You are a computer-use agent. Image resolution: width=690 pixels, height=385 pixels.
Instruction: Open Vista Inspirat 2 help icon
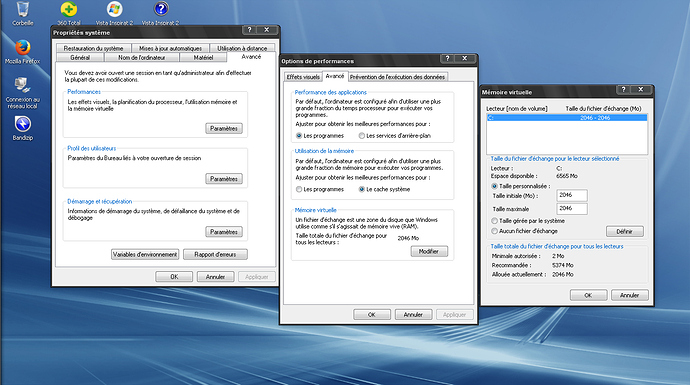click(x=161, y=13)
